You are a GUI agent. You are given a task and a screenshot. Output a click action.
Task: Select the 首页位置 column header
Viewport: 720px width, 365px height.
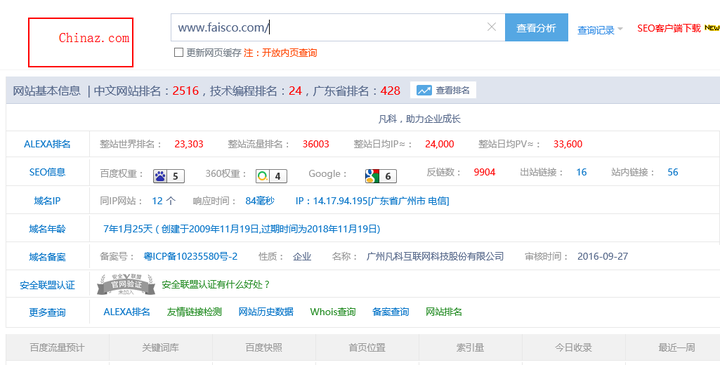pyautogui.click(x=367, y=348)
